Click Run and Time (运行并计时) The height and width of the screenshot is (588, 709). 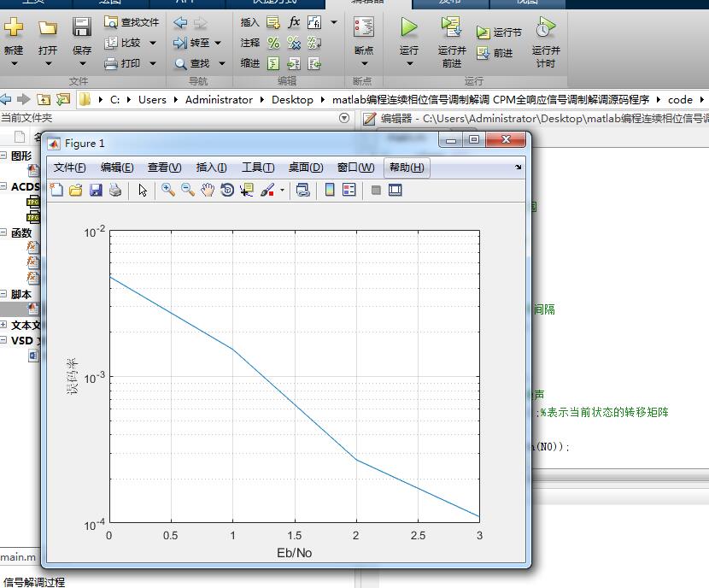546,42
